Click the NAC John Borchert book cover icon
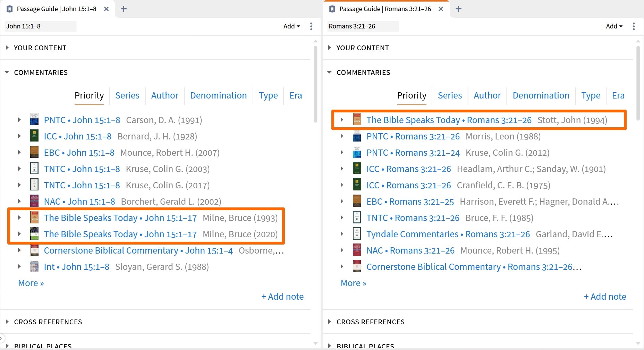 [x=34, y=202]
